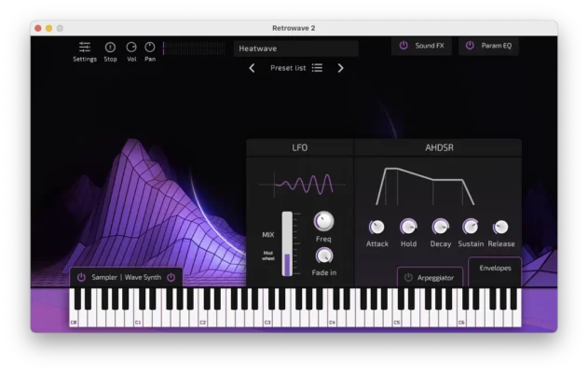Click the Attack knob
The image size is (588, 373).
[x=376, y=227]
